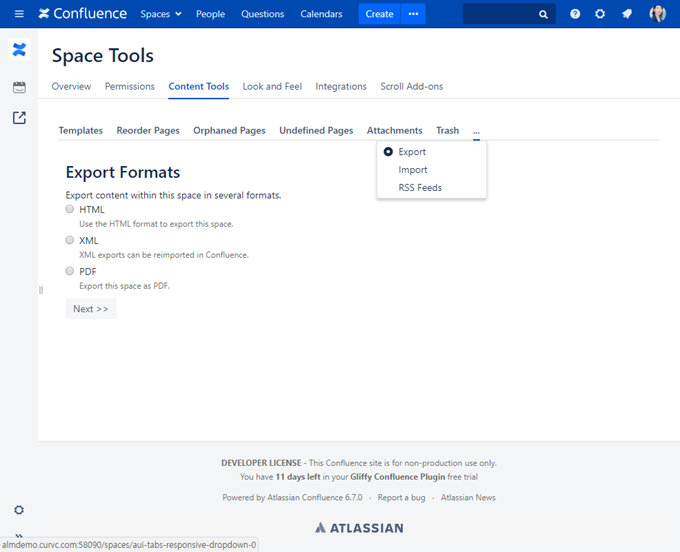Open the help question mark menu
This screenshot has height=552, width=680.
(x=575, y=14)
